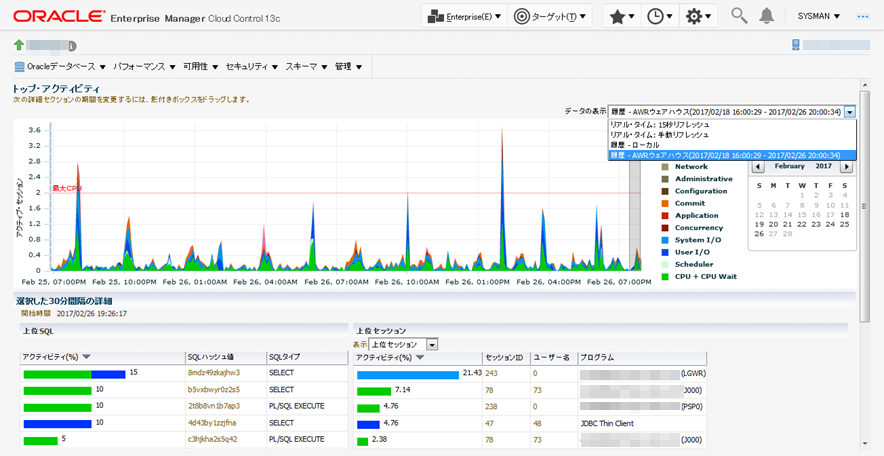Select February 22 in the calendar
This screenshot has width=884, height=456.
tap(803, 224)
